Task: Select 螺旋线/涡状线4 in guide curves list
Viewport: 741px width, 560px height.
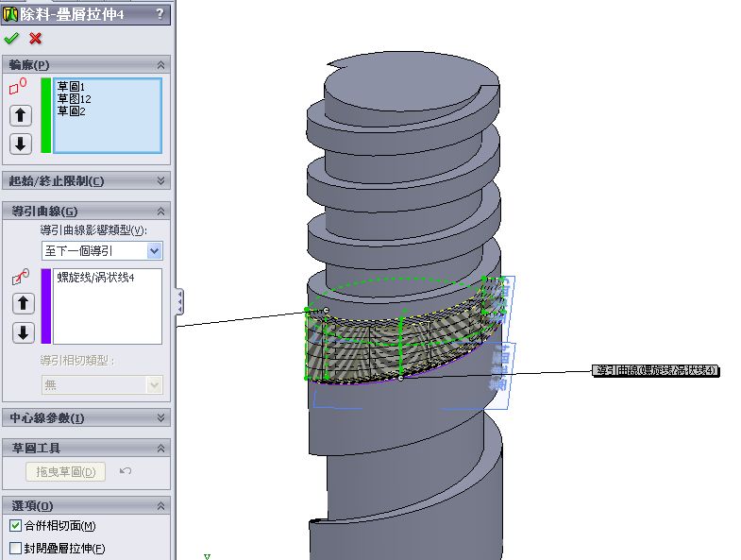Action: (96, 278)
